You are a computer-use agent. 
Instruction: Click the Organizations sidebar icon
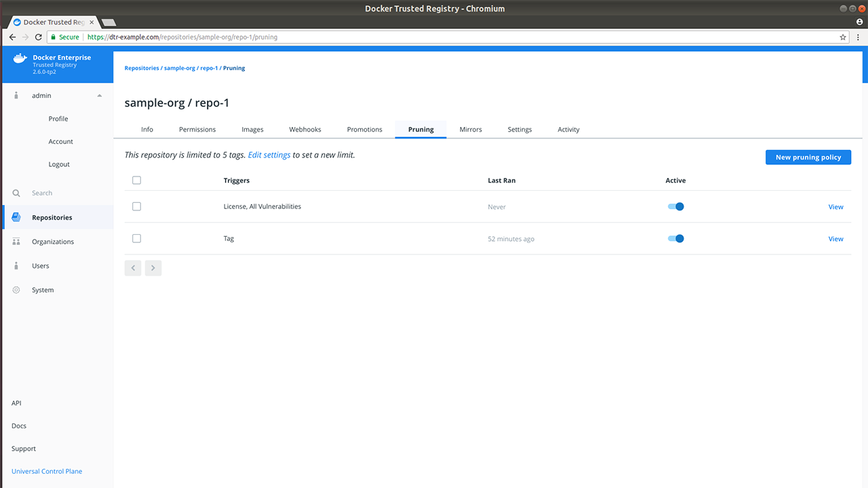(16, 242)
